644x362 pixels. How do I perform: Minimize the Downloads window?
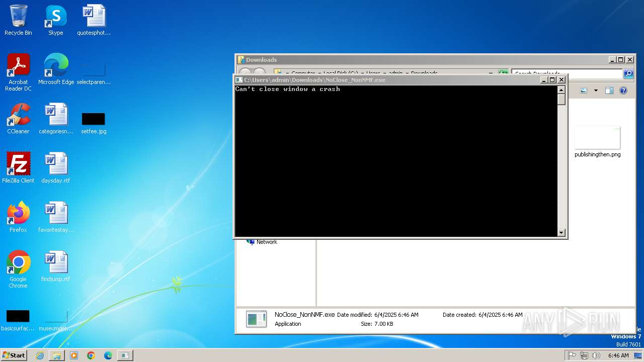pyautogui.click(x=612, y=59)
